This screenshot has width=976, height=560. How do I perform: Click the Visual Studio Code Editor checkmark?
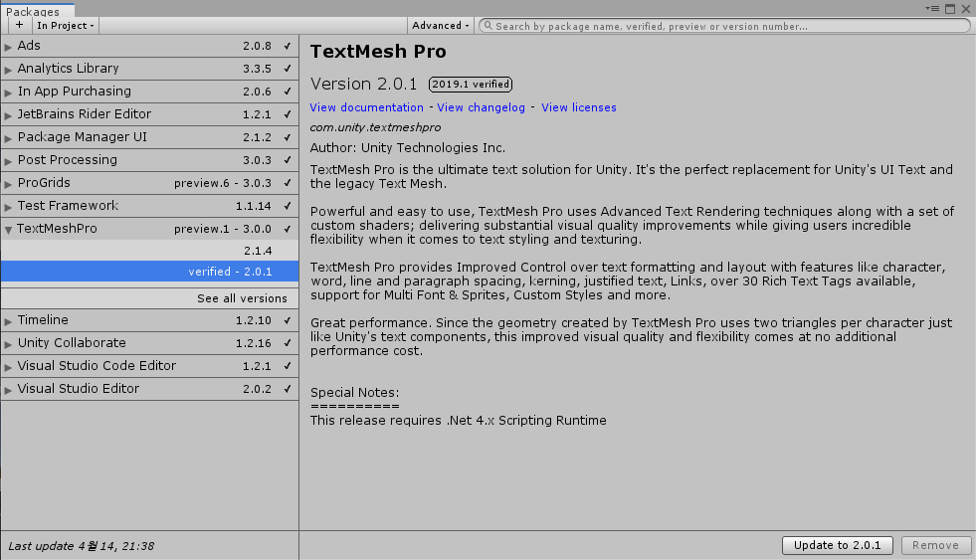coord(288,366)
